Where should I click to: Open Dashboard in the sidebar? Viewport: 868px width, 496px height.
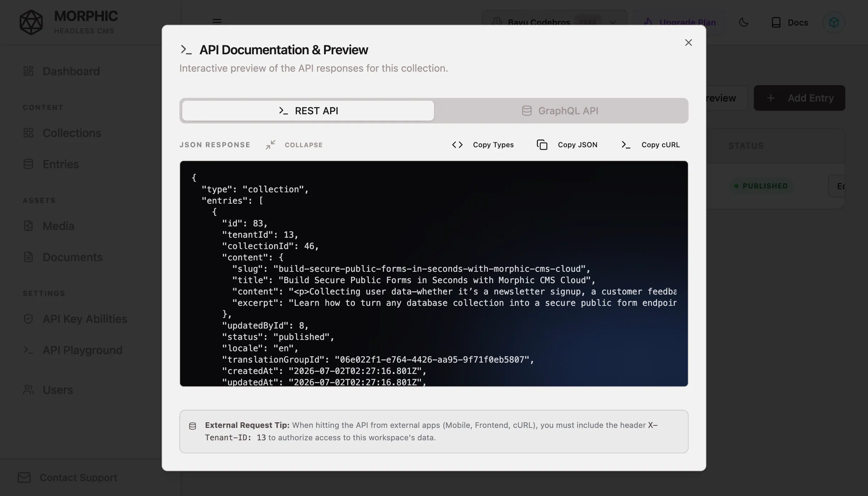pos(71,71)
